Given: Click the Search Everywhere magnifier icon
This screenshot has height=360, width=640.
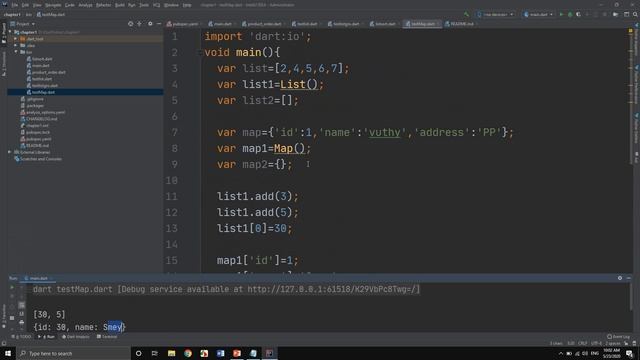Looking at the screenshot, I should tap(635, 14).
